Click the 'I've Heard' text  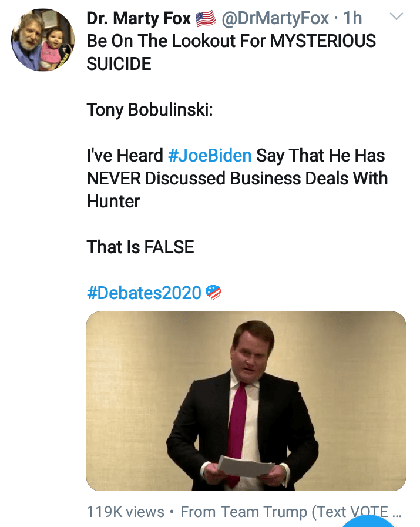tap(125, 156)
